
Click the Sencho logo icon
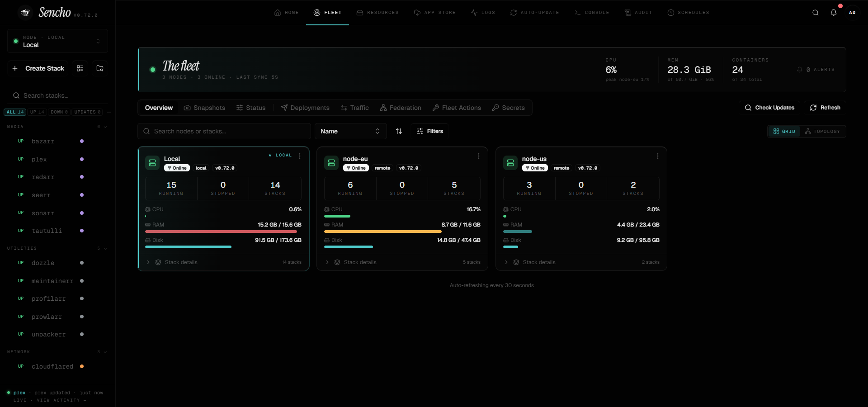(x=25, y=13)
